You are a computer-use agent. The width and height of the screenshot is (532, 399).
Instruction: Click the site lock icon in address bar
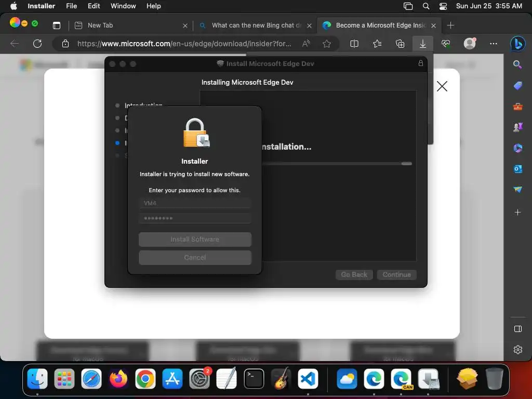65,44
